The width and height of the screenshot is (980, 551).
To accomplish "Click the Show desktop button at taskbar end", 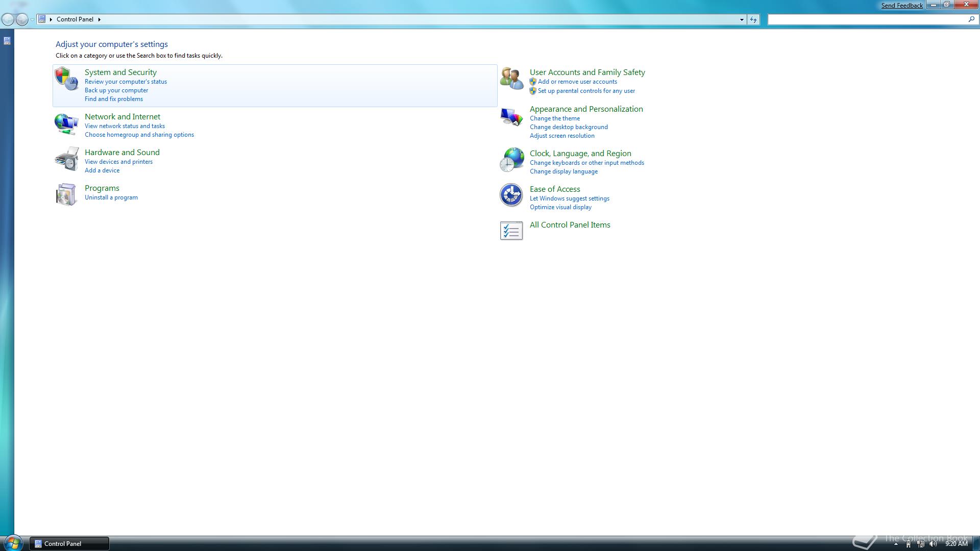I will coord(976,544).
